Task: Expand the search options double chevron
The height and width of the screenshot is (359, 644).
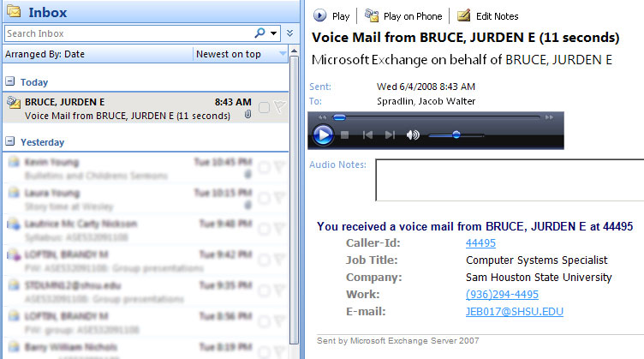Action: (x=289, y=33)
